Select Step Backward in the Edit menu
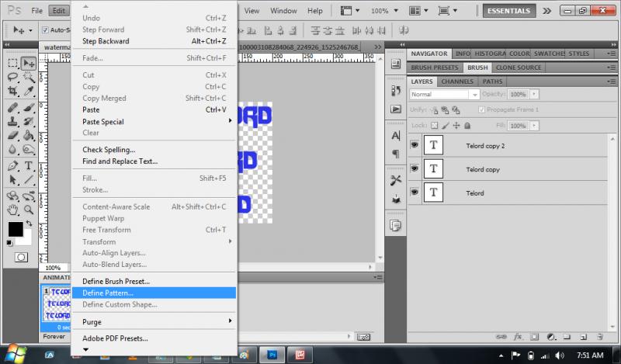 click(106, 41)
